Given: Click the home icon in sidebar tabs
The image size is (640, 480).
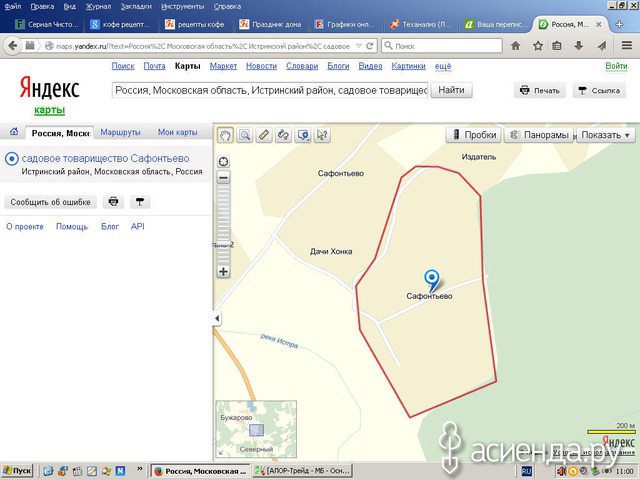Looking at the screenshot, I should pyautogui.click(x=14, y=132).
